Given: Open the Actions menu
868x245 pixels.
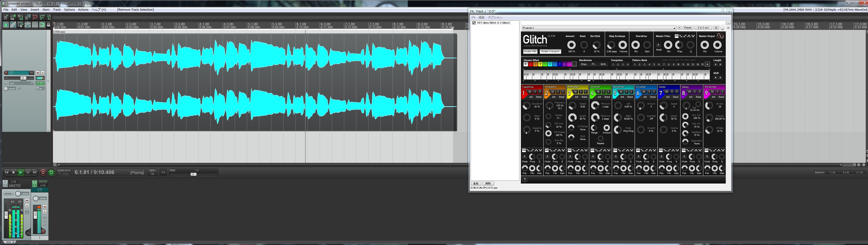Looking at the screenshot, I should (x=83, y=10).
